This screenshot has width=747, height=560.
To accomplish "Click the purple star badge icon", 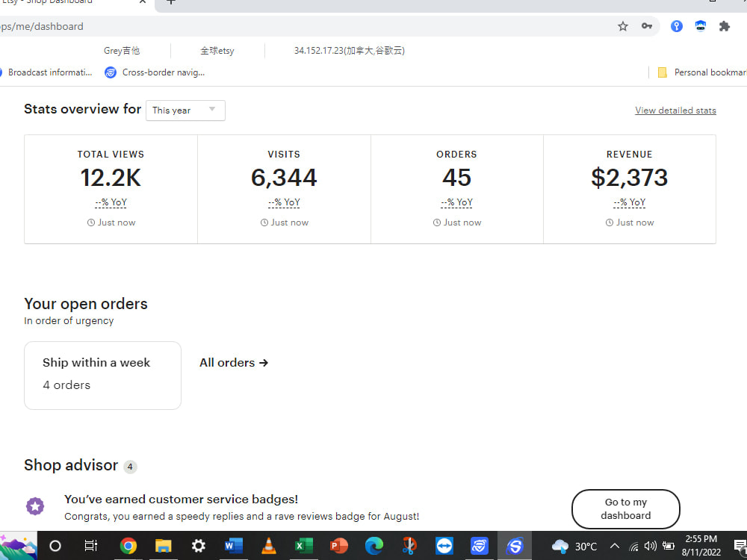I will [35, 505].
